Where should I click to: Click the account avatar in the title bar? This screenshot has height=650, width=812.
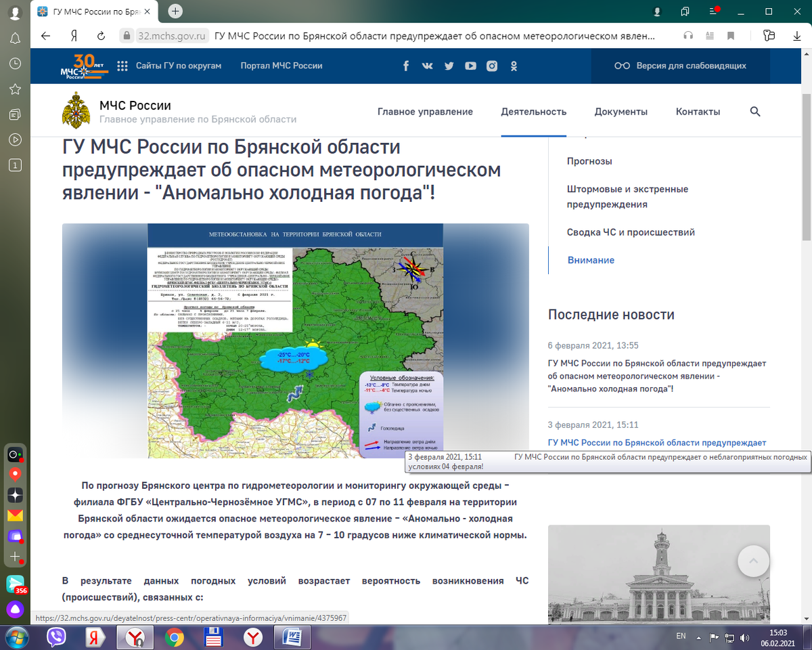(x=657, y=12)
